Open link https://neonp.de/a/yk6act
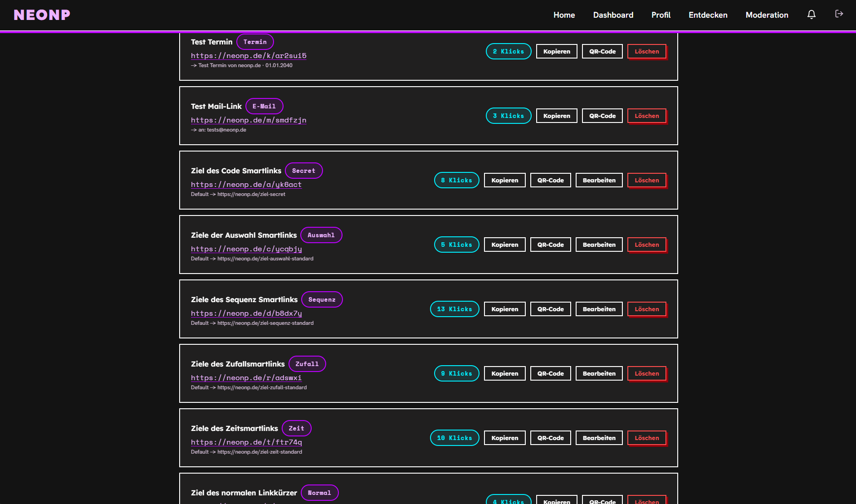The height and width of the screenshot is (504, 856). pyautogui.click(x=246, y=185)
